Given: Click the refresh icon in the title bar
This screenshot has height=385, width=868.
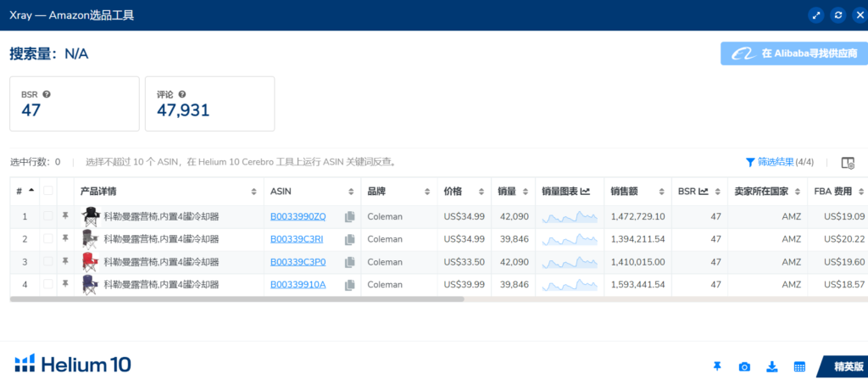Looking at the screenshot, I should (x=839, y=15).
